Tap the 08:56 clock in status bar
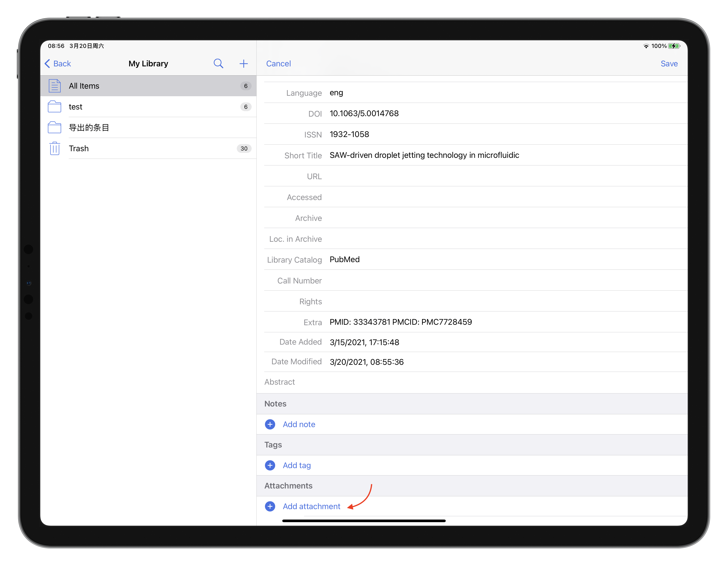 coord(56,46)
